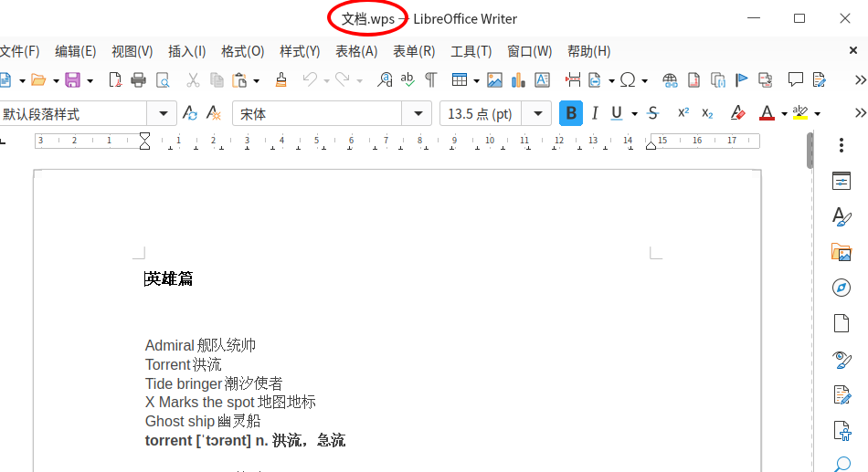Click in the 宋体 font name field
Screen dimensions: 868x472
317,113
